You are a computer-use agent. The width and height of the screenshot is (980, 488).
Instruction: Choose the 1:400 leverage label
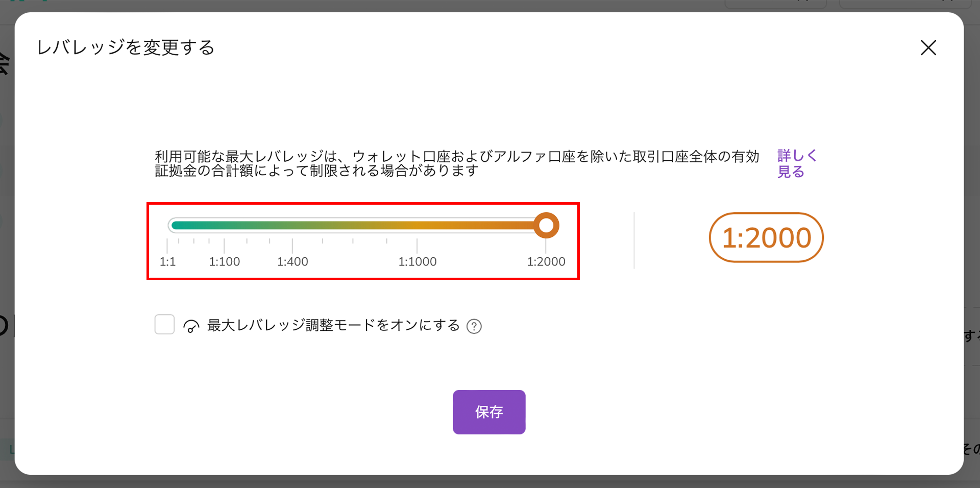click(x=292, y=262)
